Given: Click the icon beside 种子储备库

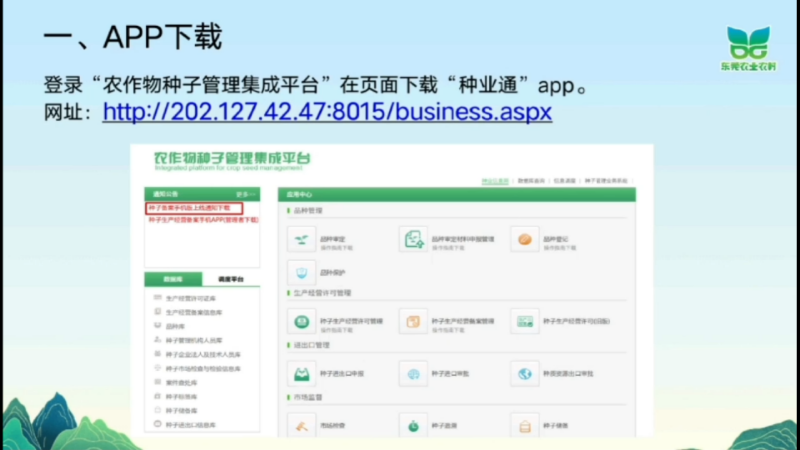Looking at the screenshot, I should [158, 410].
